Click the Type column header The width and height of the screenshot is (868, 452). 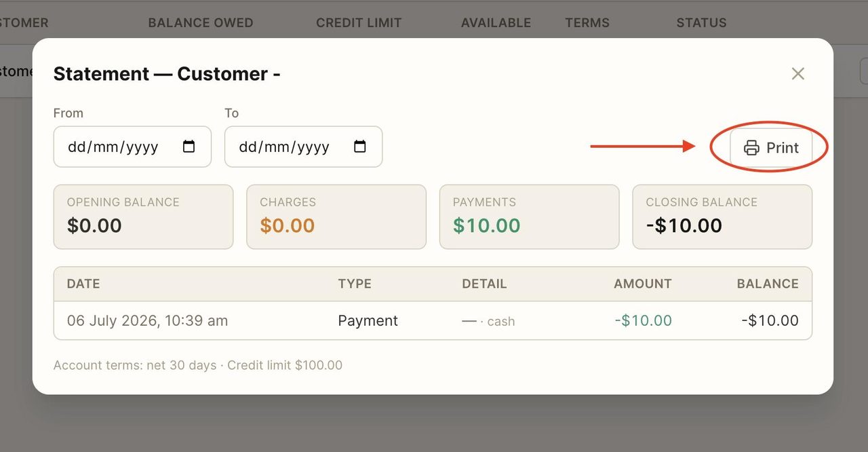click(355, 284)
